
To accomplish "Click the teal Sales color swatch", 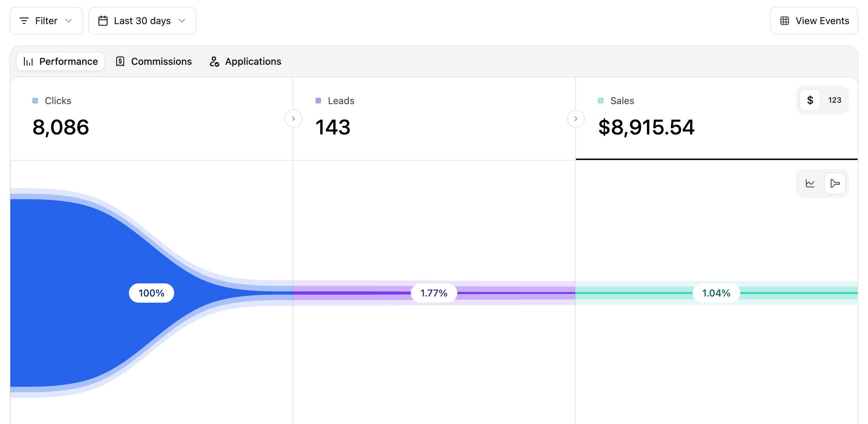I will 601,101.
